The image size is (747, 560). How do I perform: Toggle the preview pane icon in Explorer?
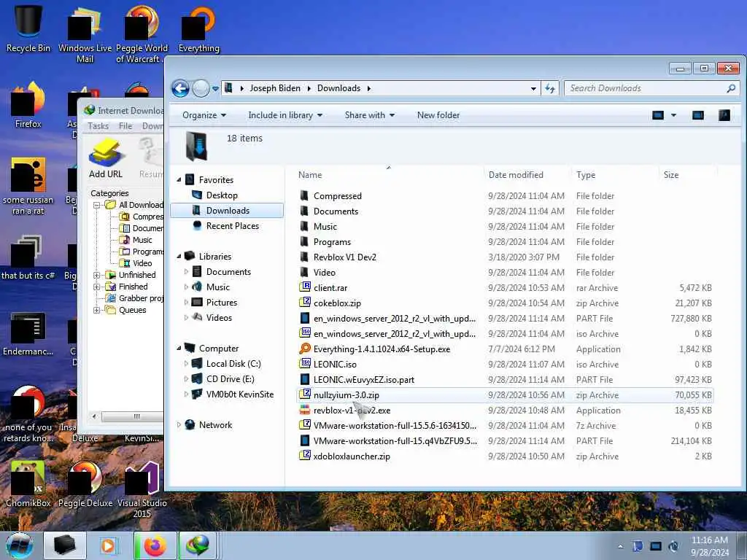(x=698, y=115)
